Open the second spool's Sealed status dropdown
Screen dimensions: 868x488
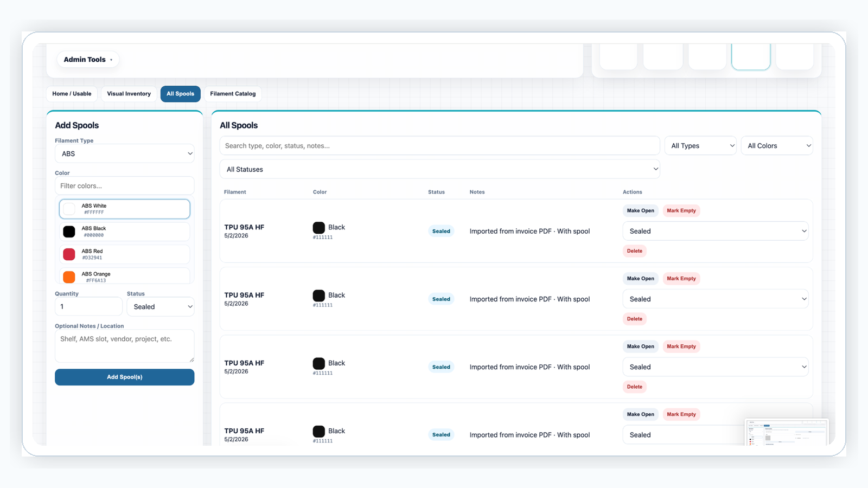[x=716, y=299]
